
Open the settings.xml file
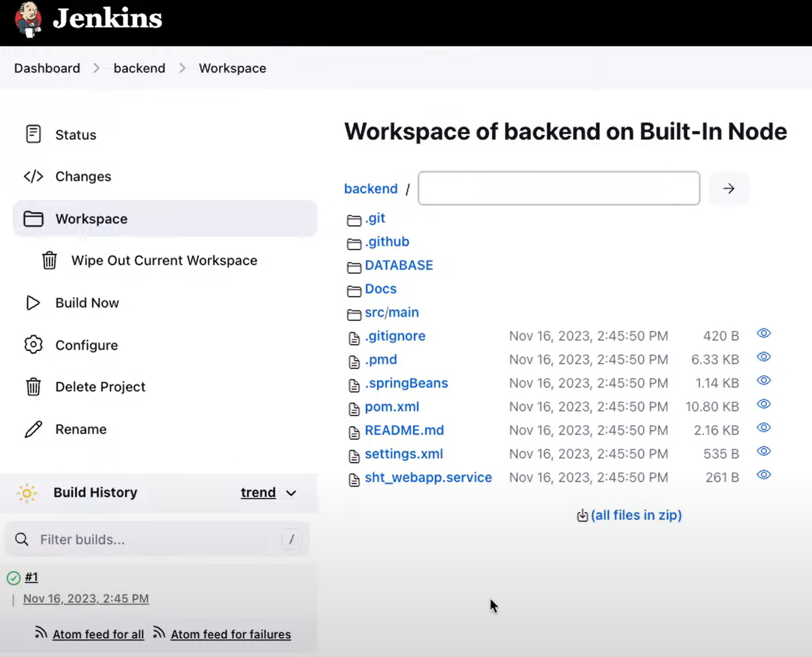[404, 454]
